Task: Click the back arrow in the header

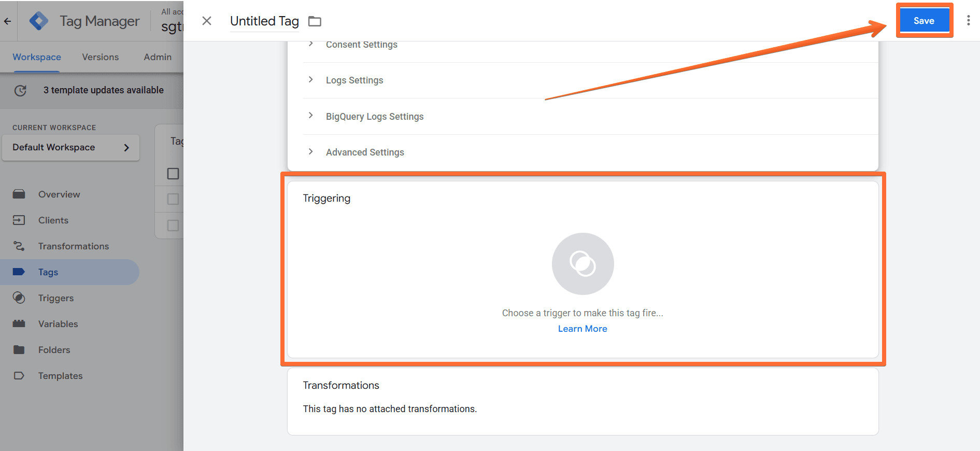Action: (8, 21)
